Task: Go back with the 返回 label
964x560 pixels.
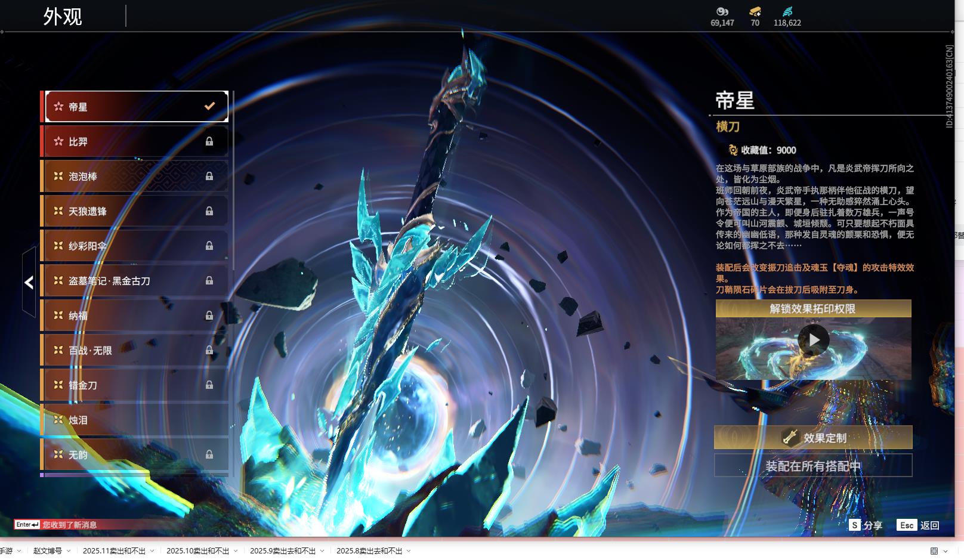Action: click(x=930, y=525)
